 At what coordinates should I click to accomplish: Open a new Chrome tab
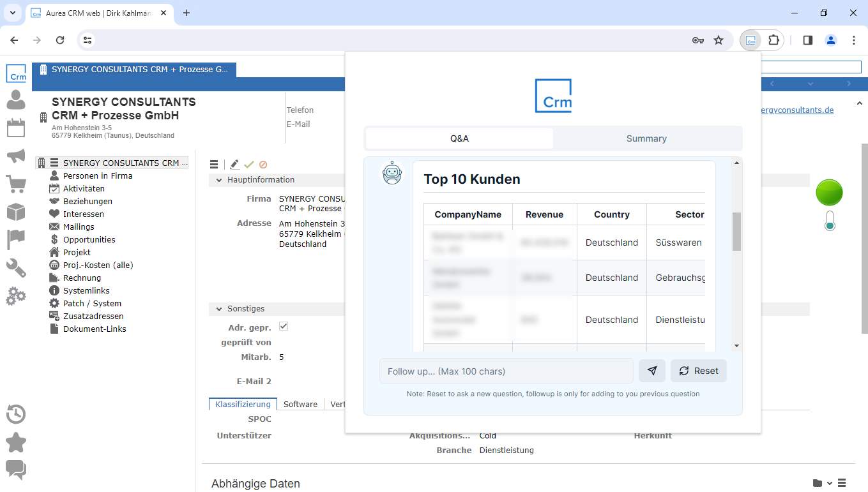click(187, 13)
